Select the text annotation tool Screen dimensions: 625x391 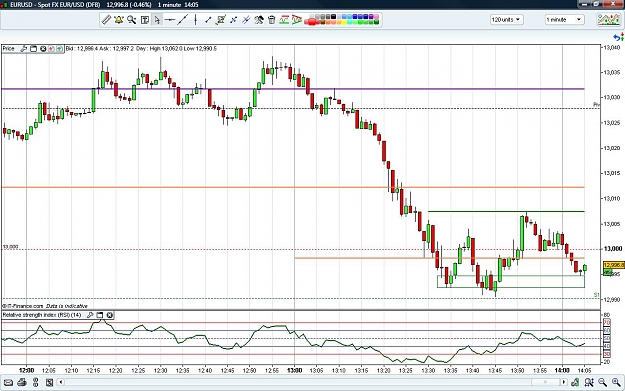[145, 20]
